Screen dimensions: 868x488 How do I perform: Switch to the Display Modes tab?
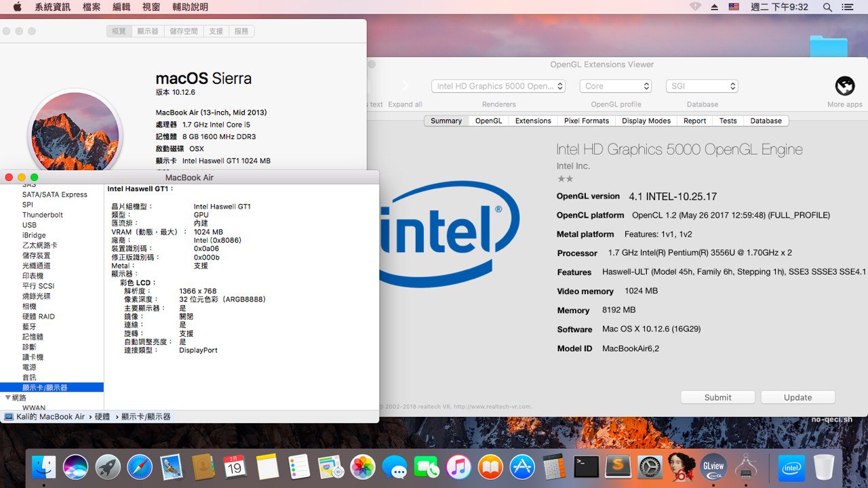(646, 121)
